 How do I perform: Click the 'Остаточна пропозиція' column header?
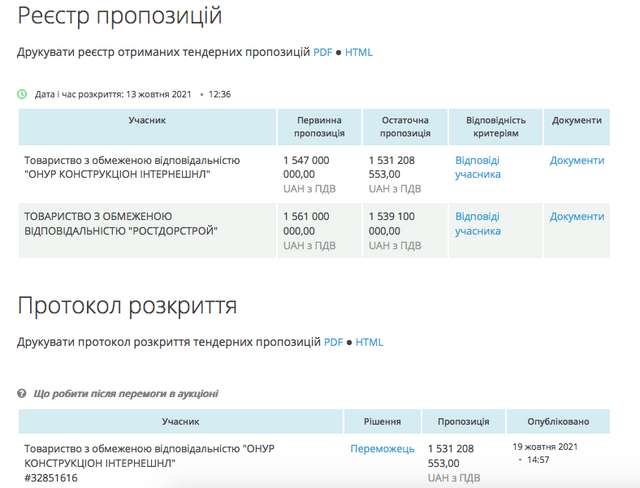tap(405, 126)
